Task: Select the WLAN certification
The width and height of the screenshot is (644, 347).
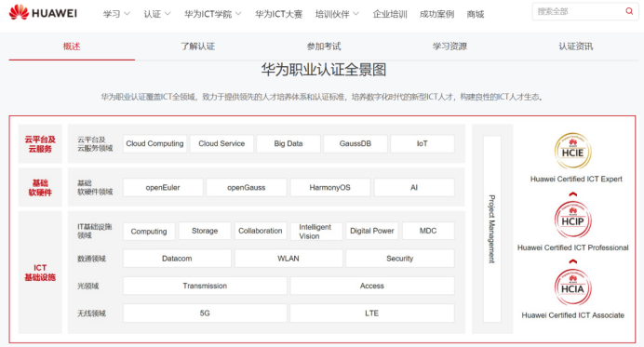Action: [288, 259]
